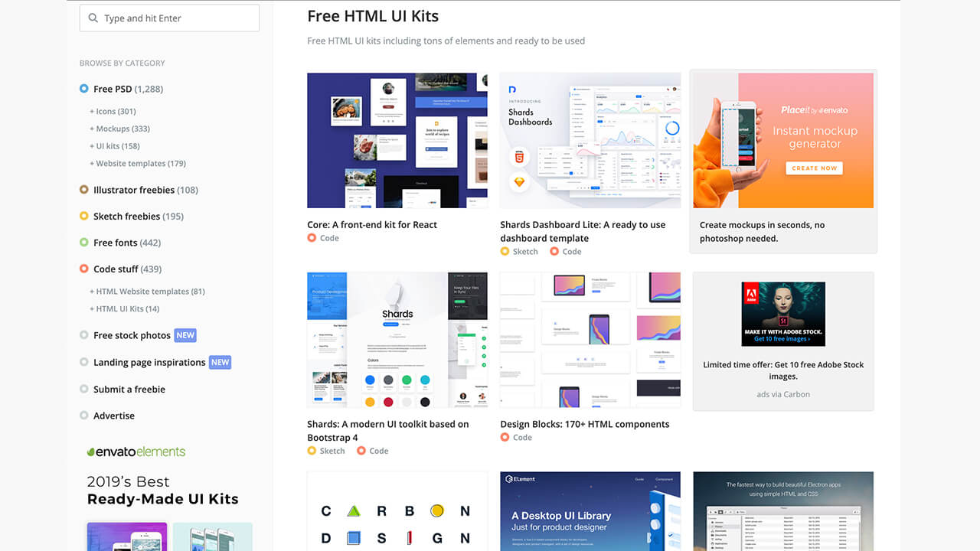Click the blue Free PSD category dot
This screenshot has width=980, height=551.
[84, 89]
